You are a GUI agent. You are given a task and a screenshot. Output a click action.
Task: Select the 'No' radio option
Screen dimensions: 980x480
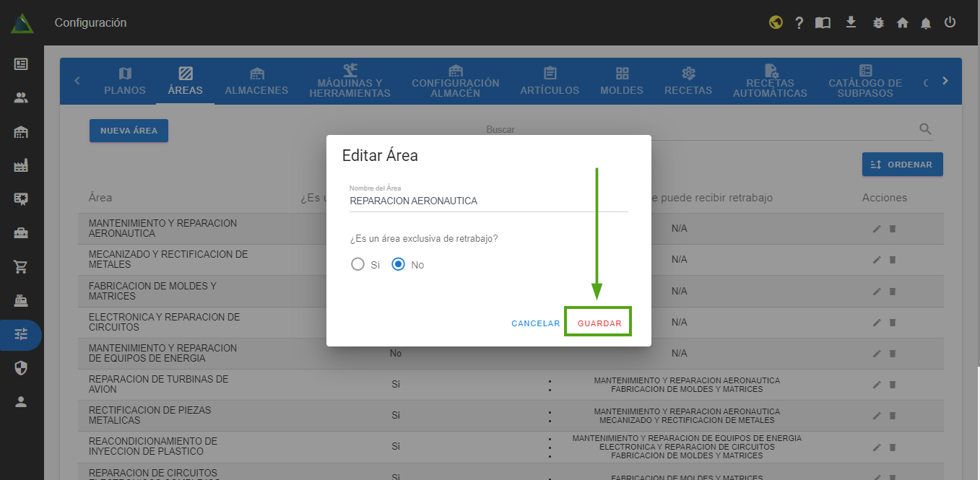(x=398, y=264)
